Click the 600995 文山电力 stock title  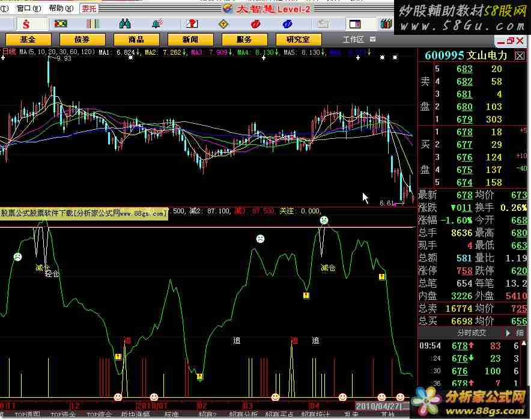(466, 55)
